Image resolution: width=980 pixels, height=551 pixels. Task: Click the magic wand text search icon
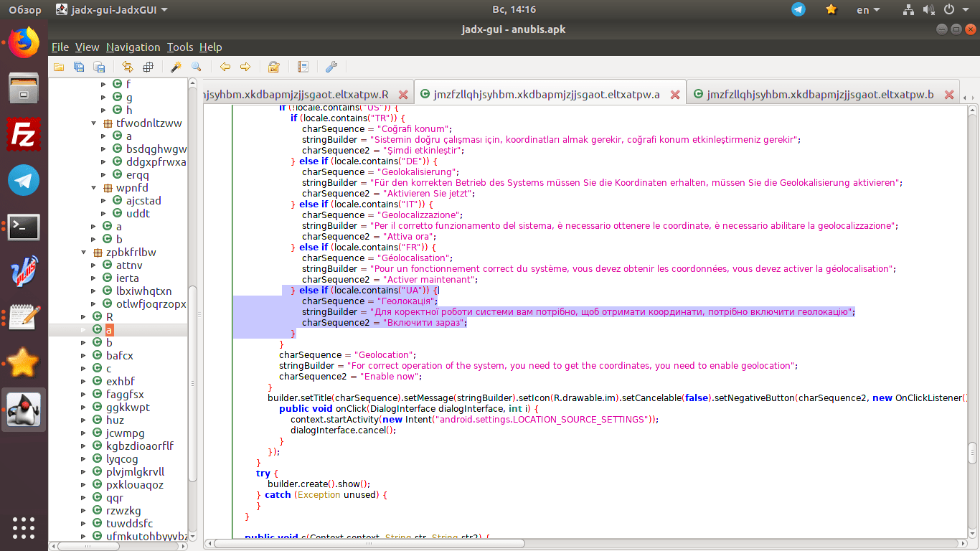(x=176, y=67)
